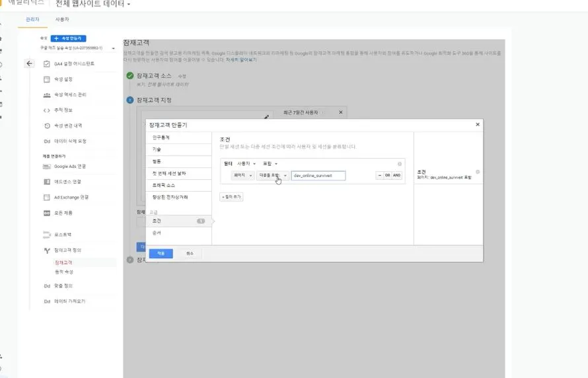
Task: Click 수정 link next to 잠재고객 소스
Action: tap(182, 77)
